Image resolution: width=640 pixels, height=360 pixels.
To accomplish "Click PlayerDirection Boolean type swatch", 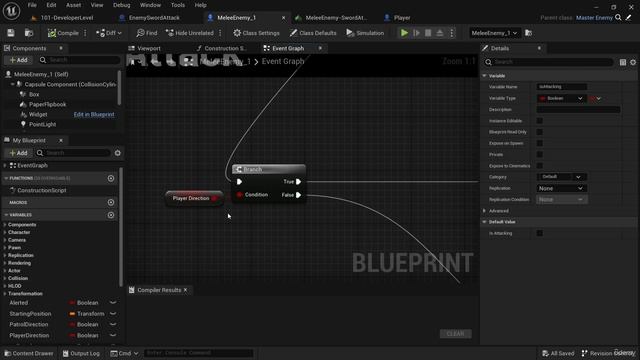I will [x=72, y=336].
